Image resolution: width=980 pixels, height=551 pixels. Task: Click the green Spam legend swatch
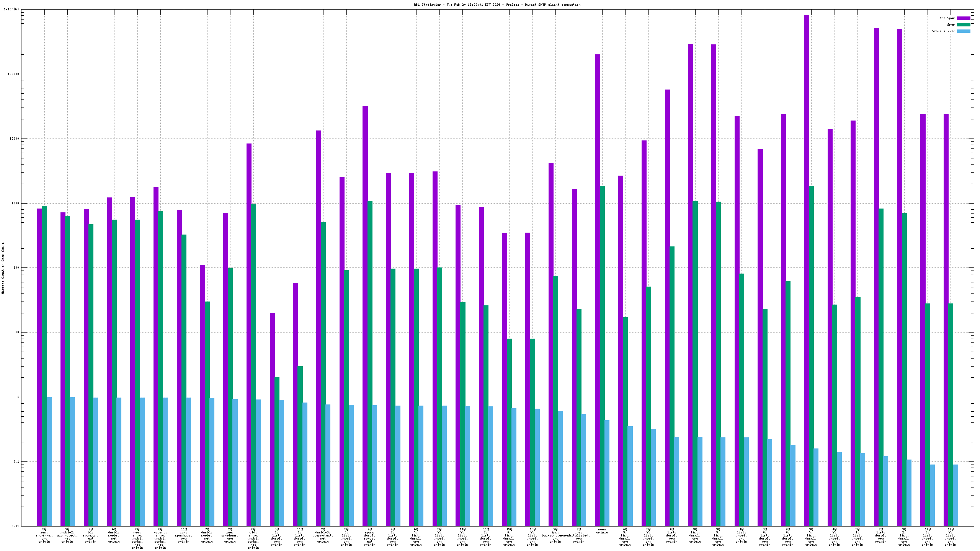click(963, 24)
